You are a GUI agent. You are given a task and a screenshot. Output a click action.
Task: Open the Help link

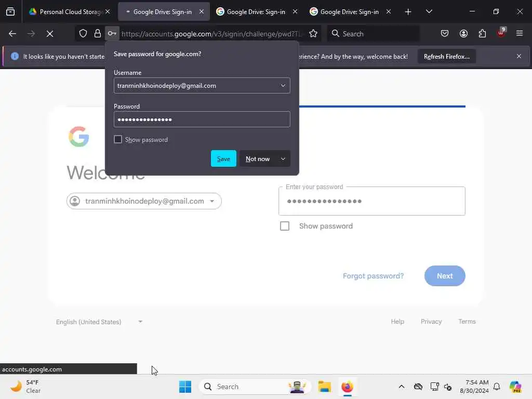(x=397, y=321)
